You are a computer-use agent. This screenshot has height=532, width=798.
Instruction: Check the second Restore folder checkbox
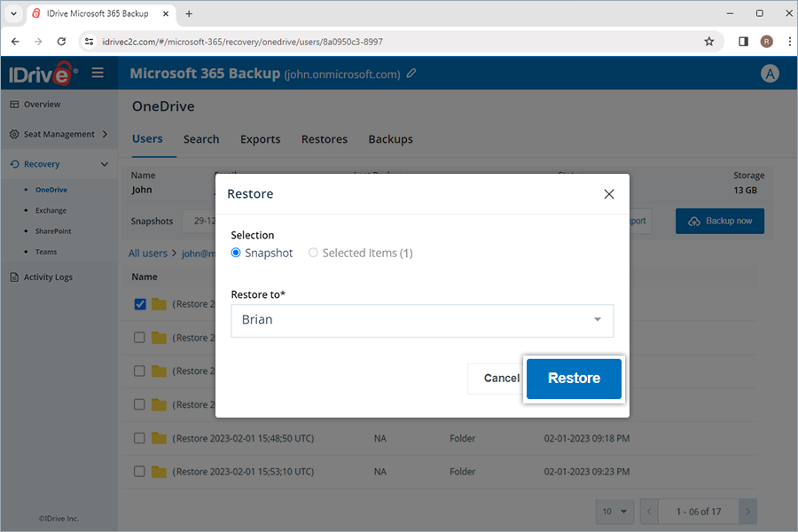(139, 338)
